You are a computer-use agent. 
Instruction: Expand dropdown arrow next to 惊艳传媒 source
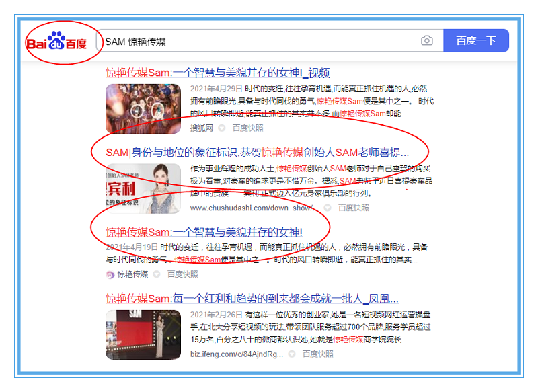[x=156, y=274]
